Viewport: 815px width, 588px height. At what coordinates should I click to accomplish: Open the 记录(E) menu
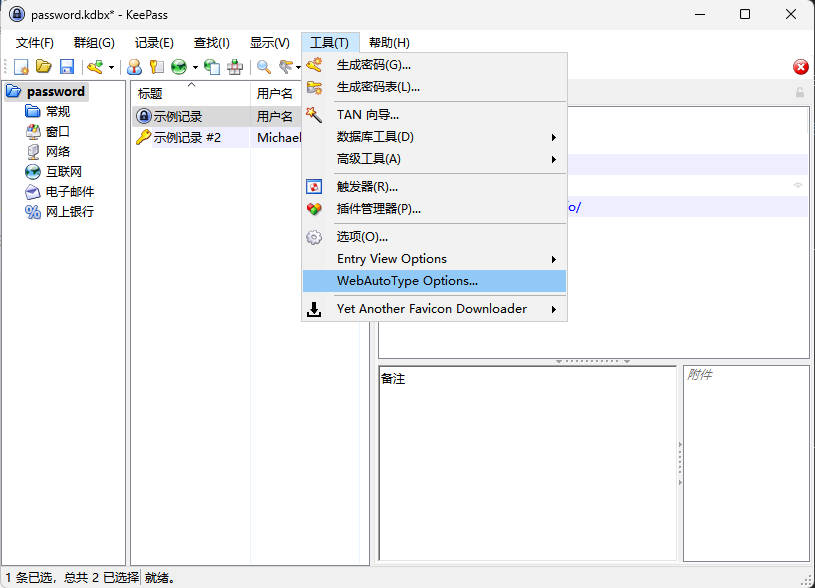point(154,43)
